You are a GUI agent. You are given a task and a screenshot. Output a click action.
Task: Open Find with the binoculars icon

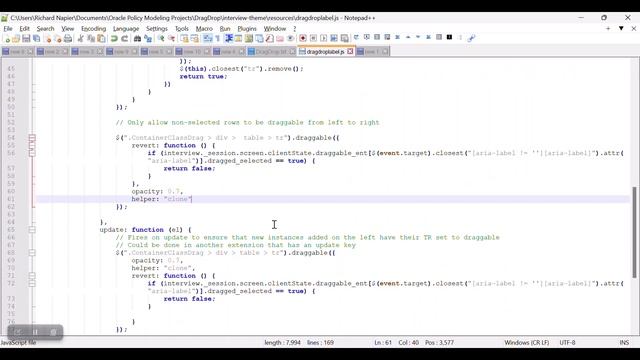(x=137, y=38)
